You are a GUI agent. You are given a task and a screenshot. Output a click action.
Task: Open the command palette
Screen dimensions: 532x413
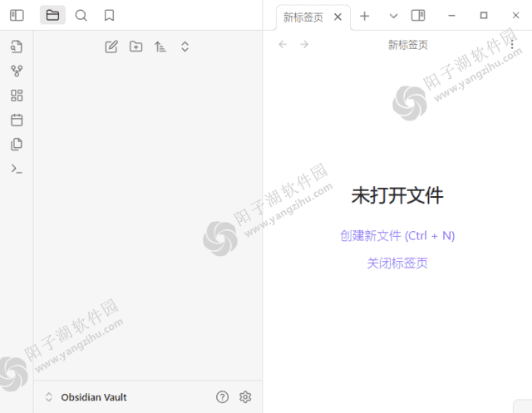click(x=17, y=169)
